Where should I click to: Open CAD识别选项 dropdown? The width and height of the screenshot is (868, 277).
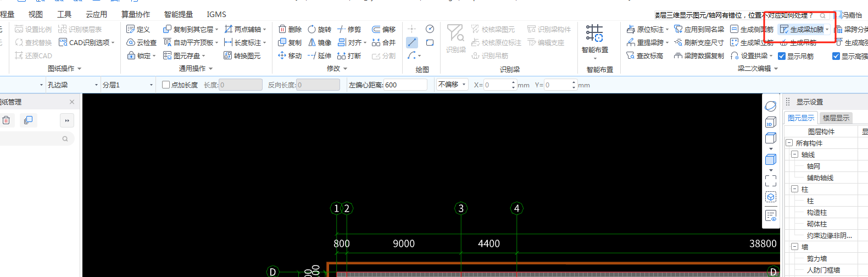[113, 43]
